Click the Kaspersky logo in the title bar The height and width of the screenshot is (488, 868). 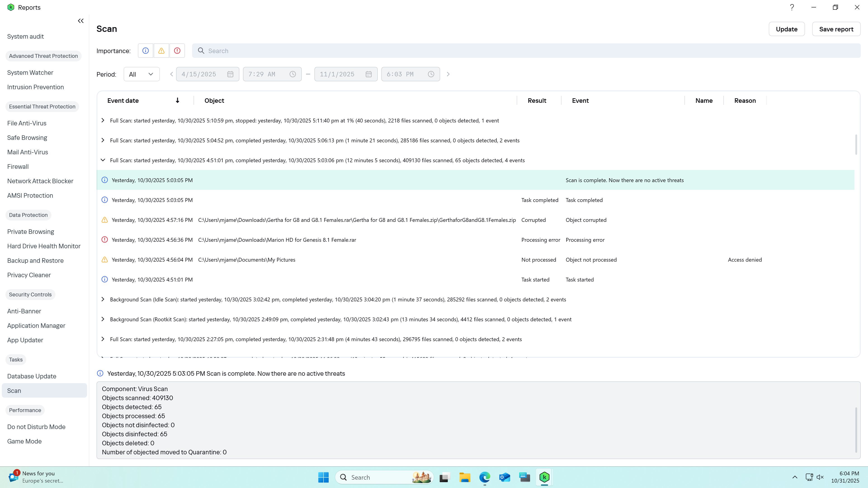point(11,7)
